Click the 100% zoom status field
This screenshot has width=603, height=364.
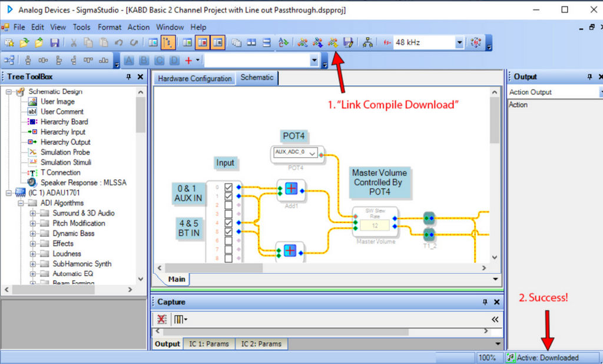[x=487, y=358]
